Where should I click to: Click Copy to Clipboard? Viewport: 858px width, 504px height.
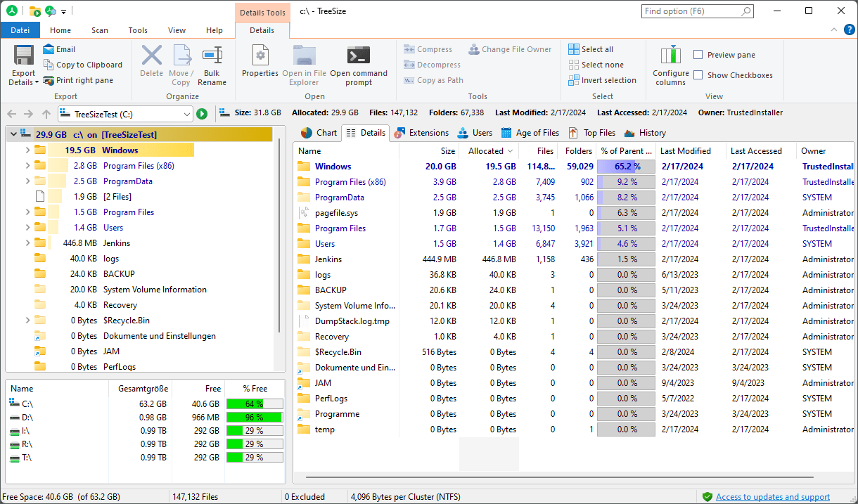pyautogui.click(x=82, y=65)
